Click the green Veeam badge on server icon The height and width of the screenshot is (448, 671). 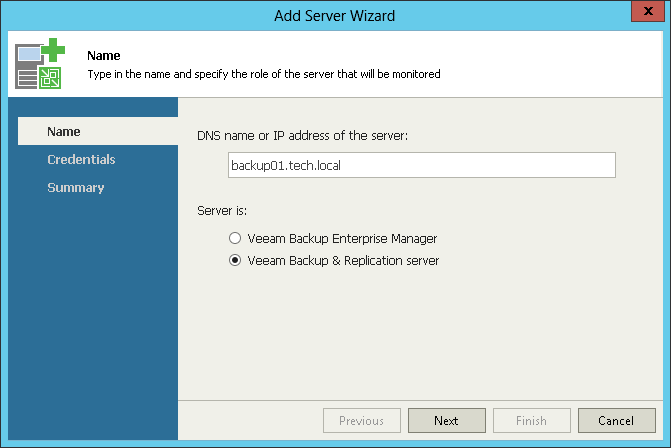[50, 78]
